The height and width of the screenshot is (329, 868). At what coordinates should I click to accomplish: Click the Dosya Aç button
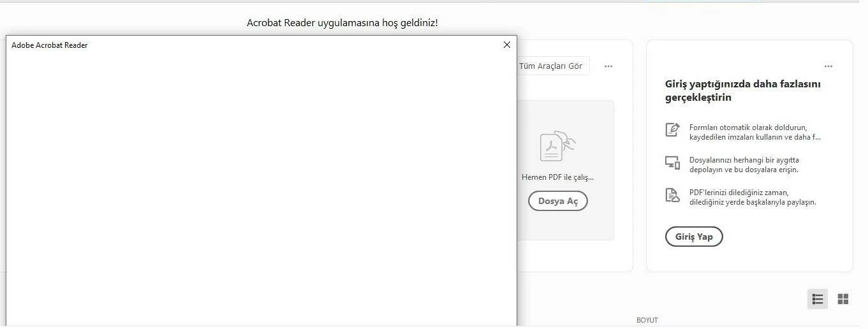click(558, 201)
